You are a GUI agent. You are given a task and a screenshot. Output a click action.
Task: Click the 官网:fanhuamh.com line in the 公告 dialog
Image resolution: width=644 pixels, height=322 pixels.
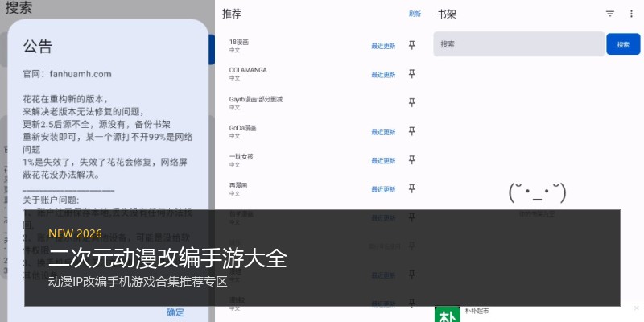67,74
